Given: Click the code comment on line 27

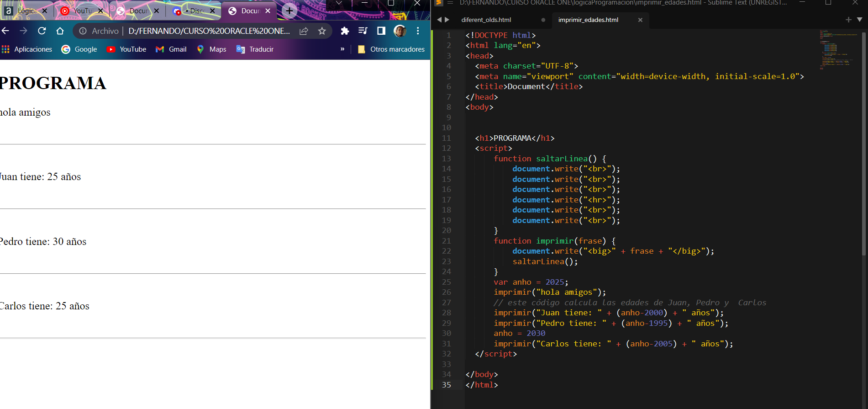Looking at the screenshot, I should (630, 303).
